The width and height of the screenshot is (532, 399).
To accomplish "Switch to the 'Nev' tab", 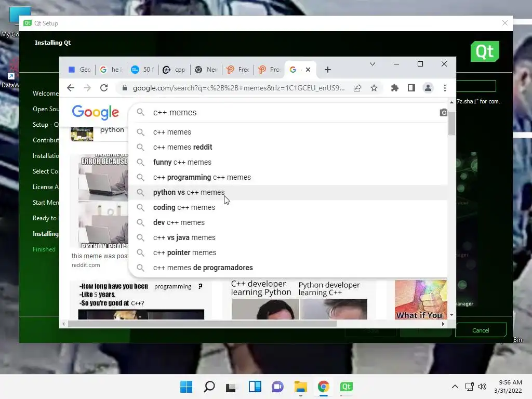I will click(206, 70).
